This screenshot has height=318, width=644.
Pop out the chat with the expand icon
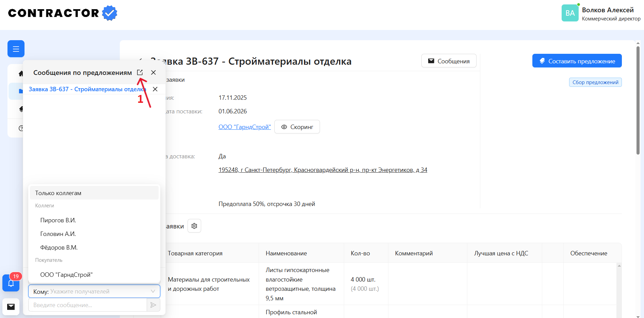140,72
